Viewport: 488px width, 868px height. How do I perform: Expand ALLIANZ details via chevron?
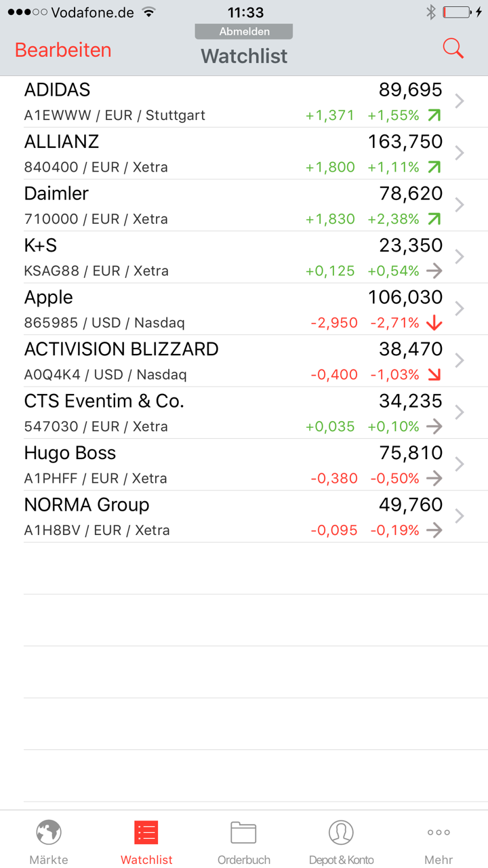click(x=460, y=153)
